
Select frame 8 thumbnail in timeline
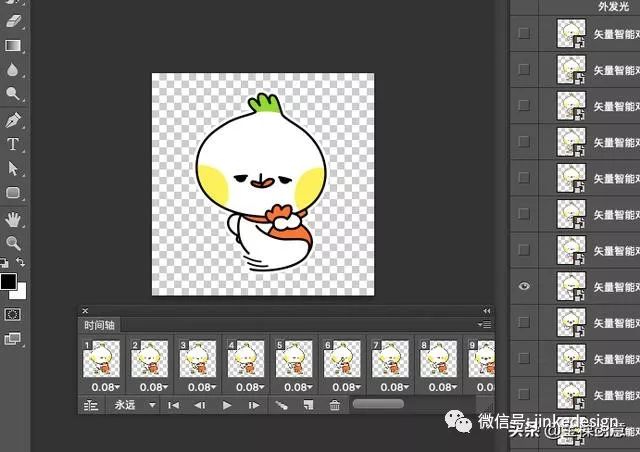click(x=439, y=359)
